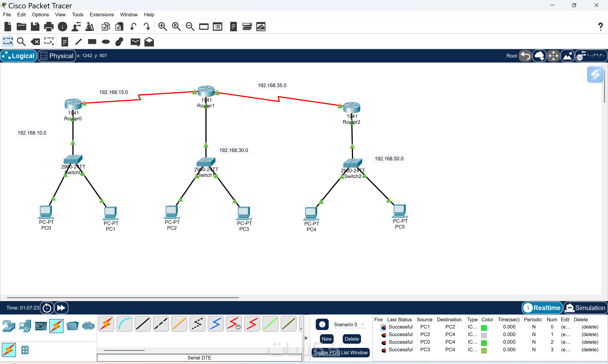Click the Add Complex PDU open envelope
This screenshot has width=608, height=364.
149,42
